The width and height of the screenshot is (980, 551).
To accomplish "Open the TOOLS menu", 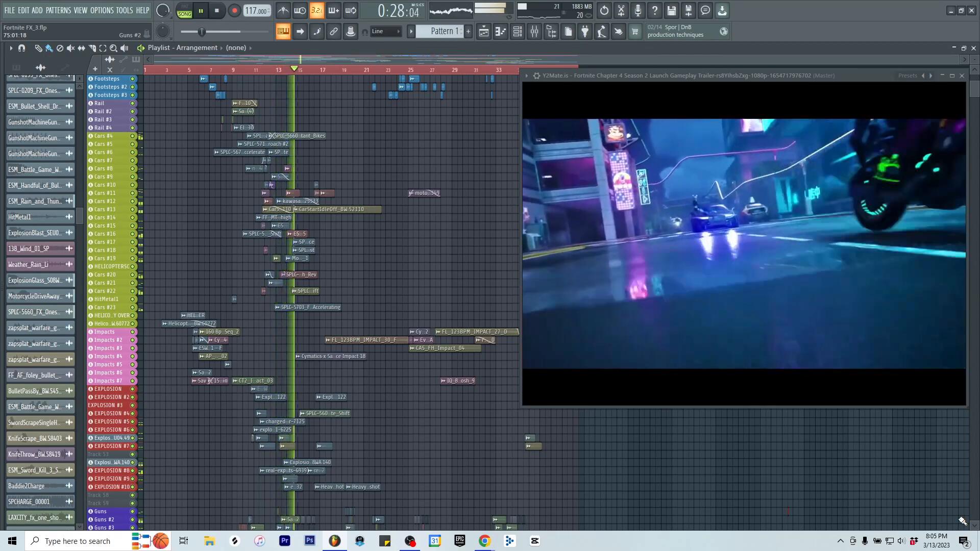I will tap(124, 10).
